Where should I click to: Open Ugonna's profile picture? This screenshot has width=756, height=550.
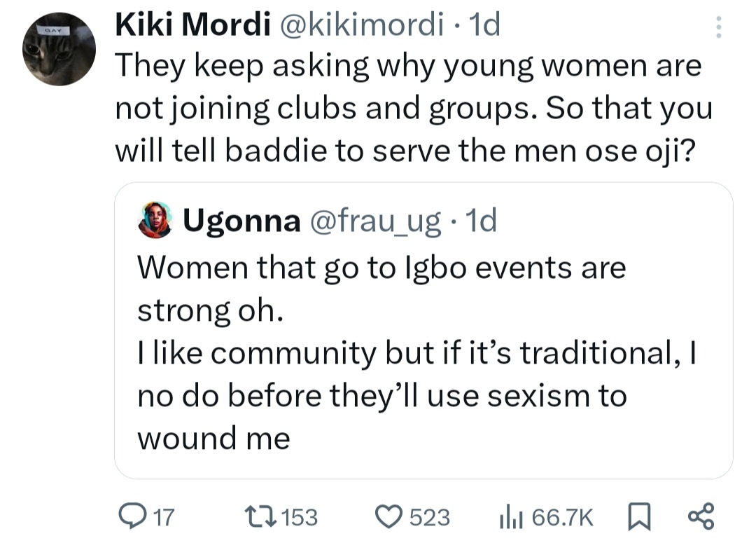click(155, 219)
